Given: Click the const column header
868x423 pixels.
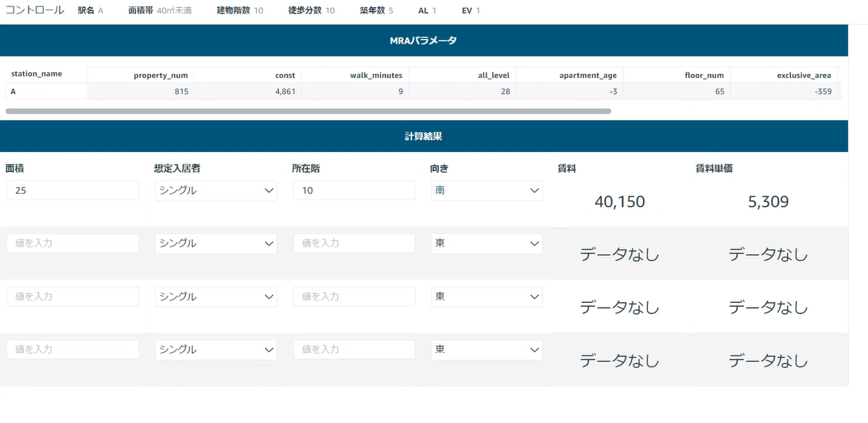Looking at the screenshot, I should click(285, 76).
